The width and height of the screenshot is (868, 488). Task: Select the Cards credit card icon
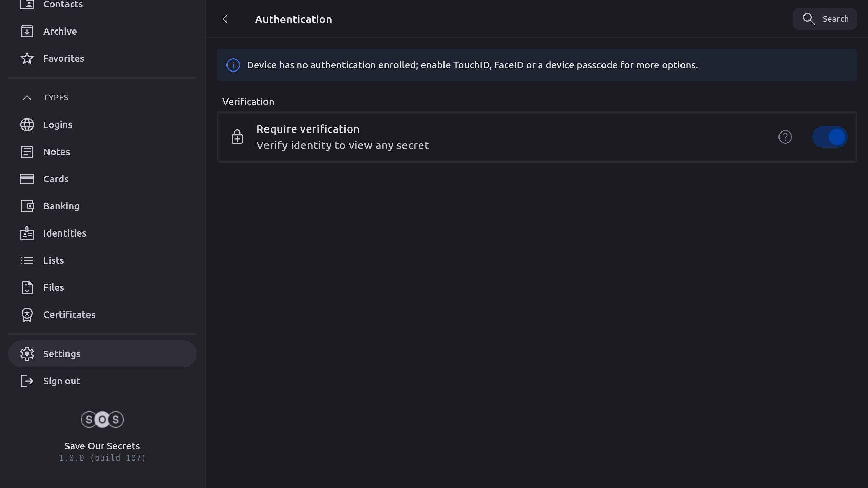tap(27, 179)
